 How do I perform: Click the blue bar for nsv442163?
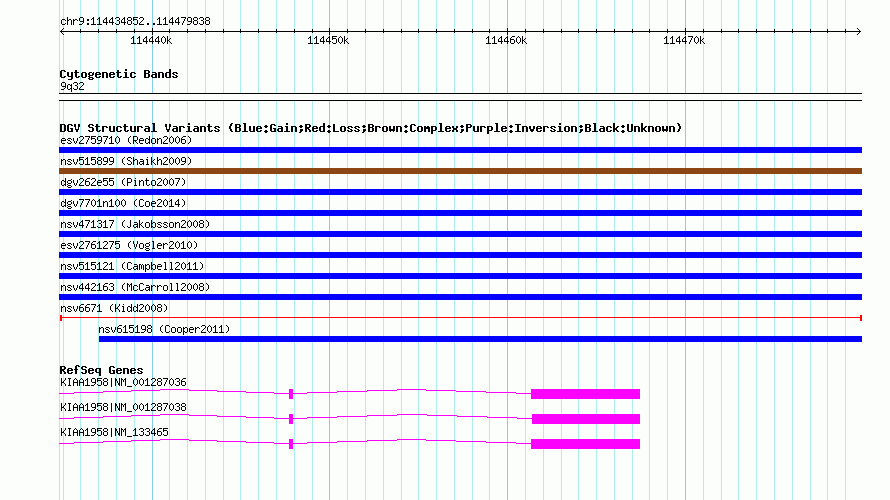coord(460,297)
